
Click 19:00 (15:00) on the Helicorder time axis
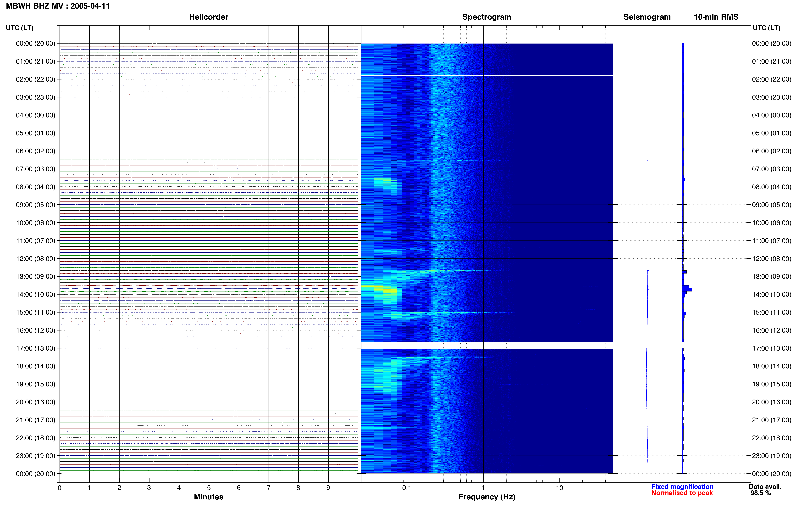click(36, 384)
